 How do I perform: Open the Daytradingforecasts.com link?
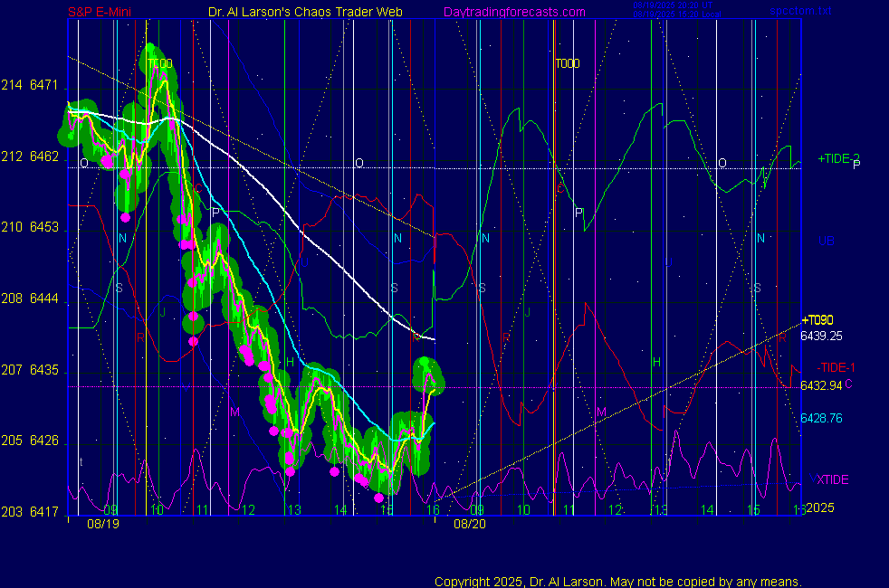coord(514,12)
